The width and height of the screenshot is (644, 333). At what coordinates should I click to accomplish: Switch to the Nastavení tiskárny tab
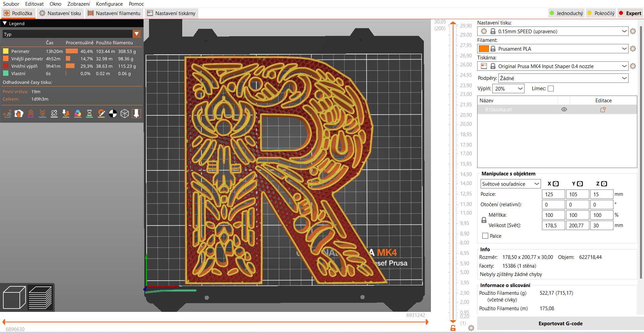(171, 13)
